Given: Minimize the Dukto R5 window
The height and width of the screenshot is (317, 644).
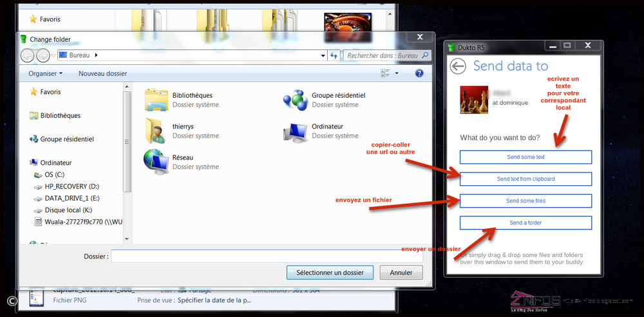Looking at the screenshot, I should pyautogui.click(x=553, y=46).
